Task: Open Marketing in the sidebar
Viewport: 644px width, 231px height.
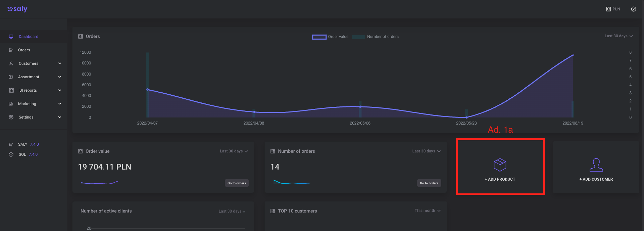Action: (27, 104)
